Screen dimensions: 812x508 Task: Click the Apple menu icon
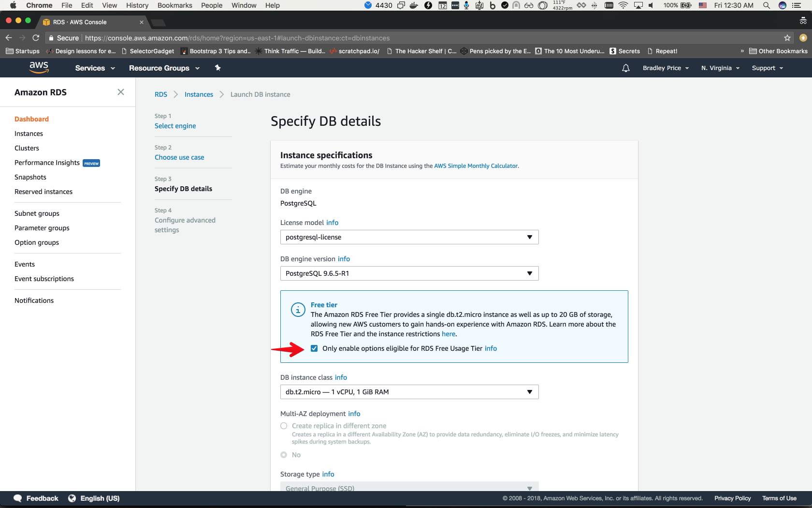[x=13, y=5]
